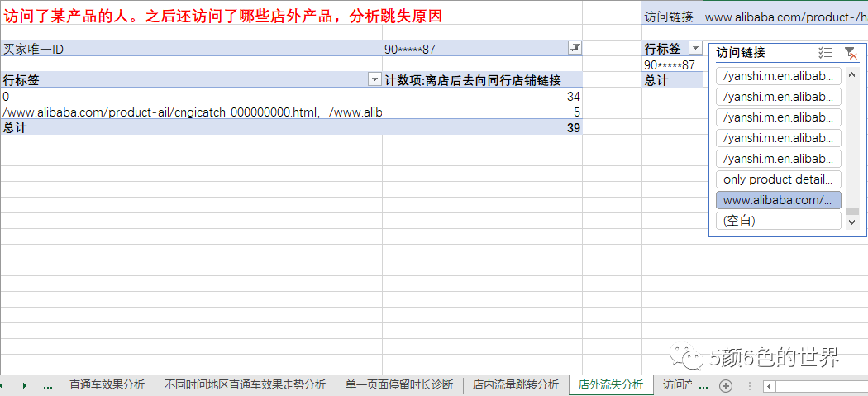
Task: Select the 'only product detail...' slicer item
Action: pos(779,179)
